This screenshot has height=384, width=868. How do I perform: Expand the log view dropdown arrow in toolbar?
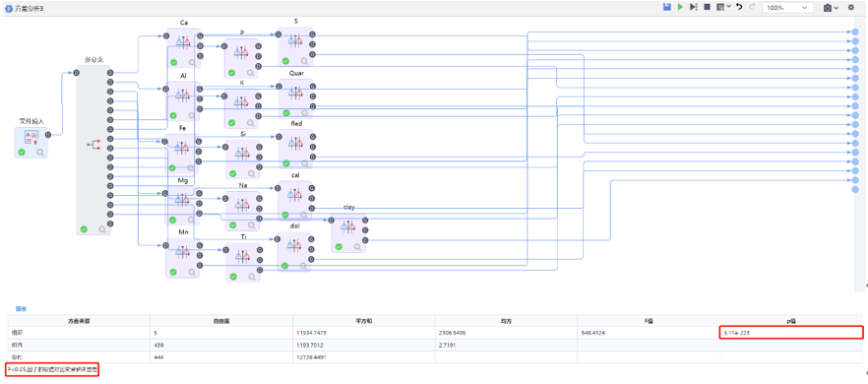(x=728, y=7)
